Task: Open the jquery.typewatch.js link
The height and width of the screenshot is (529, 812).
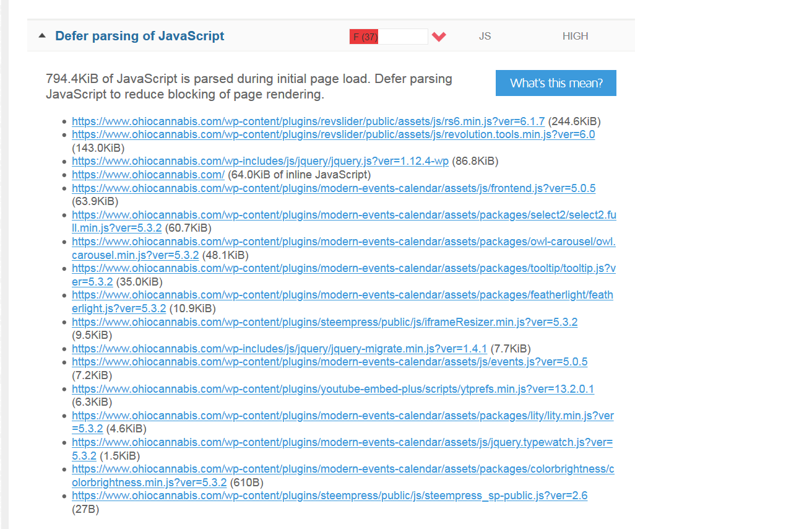Action: pyautogui.click(x=342, y=448)
